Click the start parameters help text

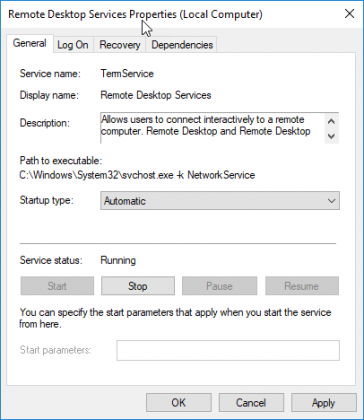click(175, 318)
